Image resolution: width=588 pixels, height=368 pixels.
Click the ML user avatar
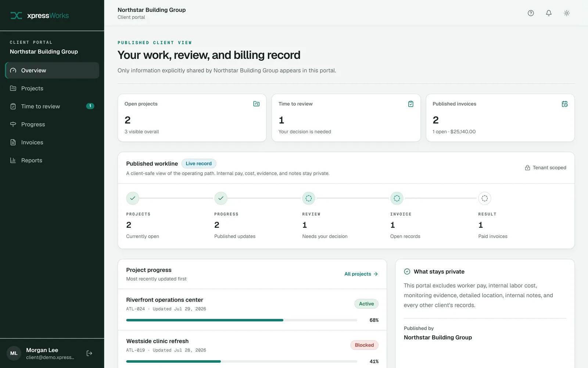(14, 353)
